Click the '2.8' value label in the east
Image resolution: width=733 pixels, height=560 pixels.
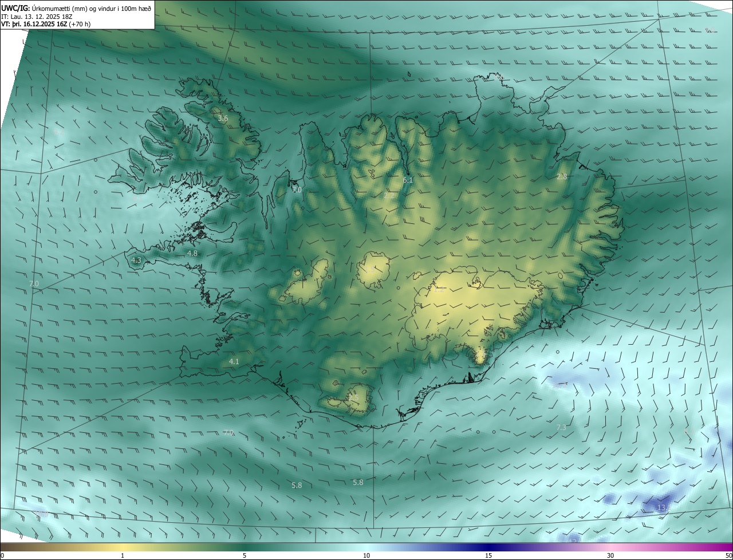click(x=562, y=177)
